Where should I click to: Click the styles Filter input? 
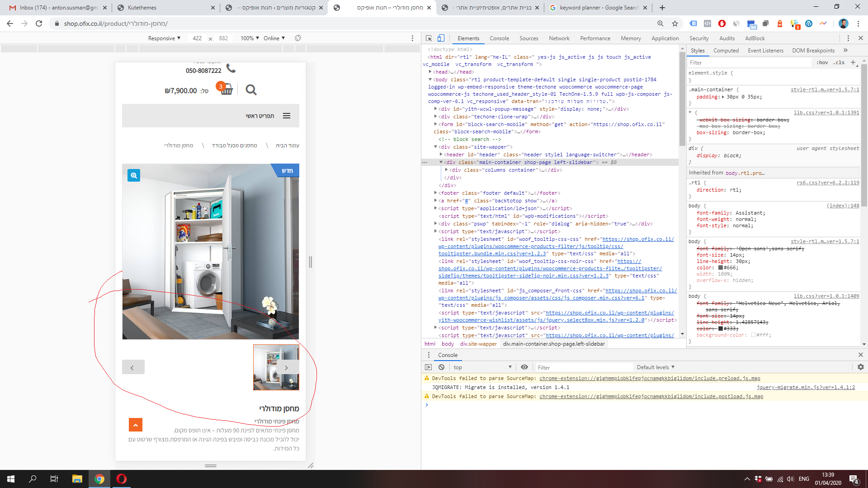pyautogui.click(x=750, y=63)
